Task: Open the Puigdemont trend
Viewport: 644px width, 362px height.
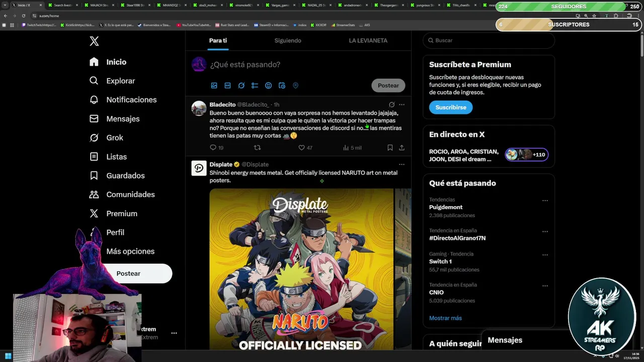Action: 446,207
